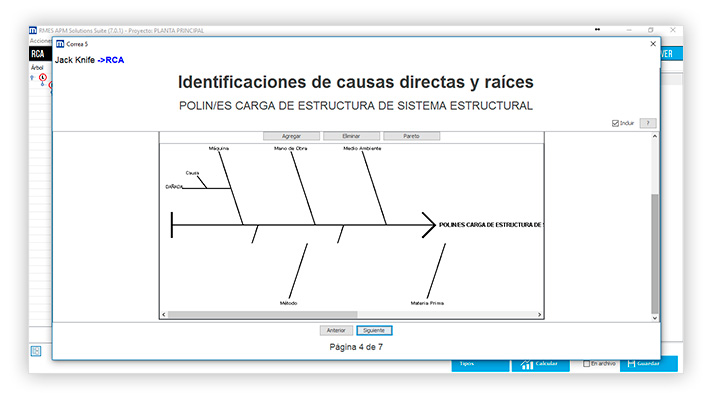The width and height of the screenshot is (716, 399).
Task: Click the blue arrow icon in the Árbol panel
Action: tap(32, 78)
